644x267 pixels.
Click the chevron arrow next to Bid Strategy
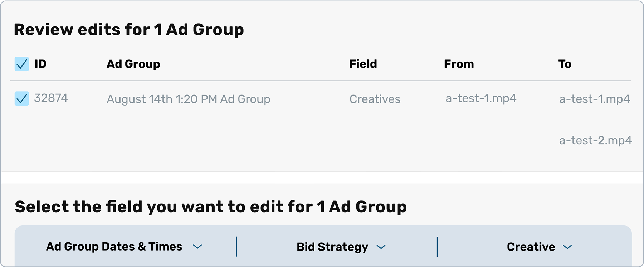pyautogui.click(x=381, y=247)
